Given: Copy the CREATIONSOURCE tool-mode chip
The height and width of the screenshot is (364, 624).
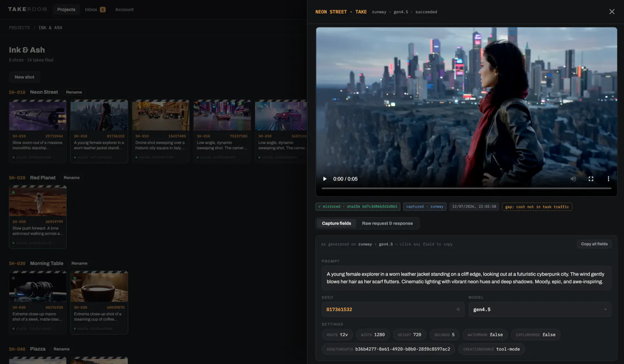Looking at the screenshot, I should click(x=491, y=349).
